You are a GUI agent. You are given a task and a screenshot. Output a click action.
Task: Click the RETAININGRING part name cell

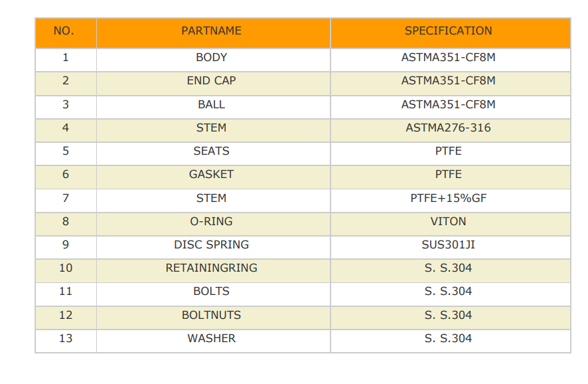tap(214, 271)
